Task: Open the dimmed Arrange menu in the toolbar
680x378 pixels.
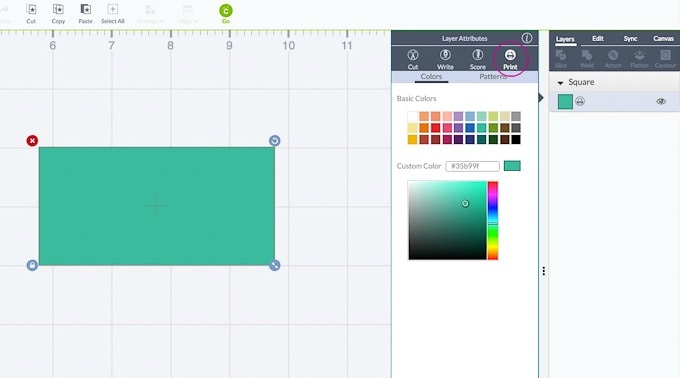Action: 150,14
